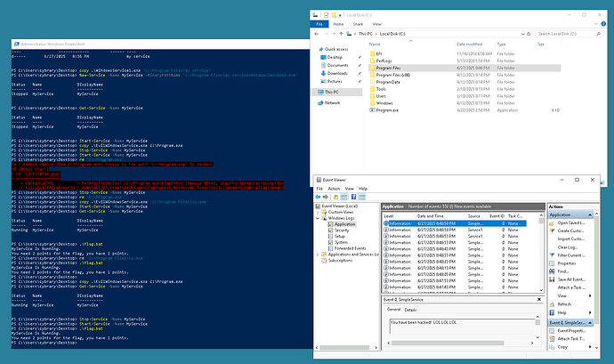This screenshot has width=614, height=364.
Task: Refresh the File Explorer address bar
Action: [x=529, y=34]
